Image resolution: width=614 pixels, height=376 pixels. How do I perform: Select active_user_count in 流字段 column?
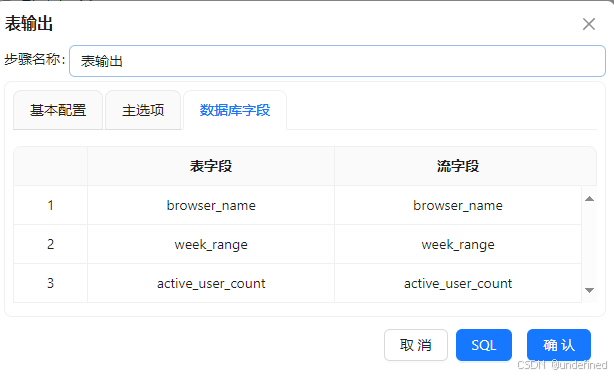coord(458,283)
